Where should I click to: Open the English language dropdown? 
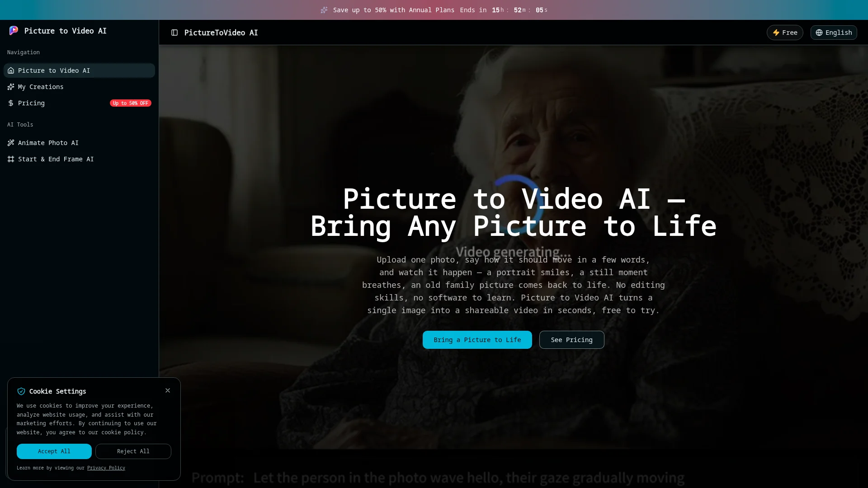click(834, 33)
